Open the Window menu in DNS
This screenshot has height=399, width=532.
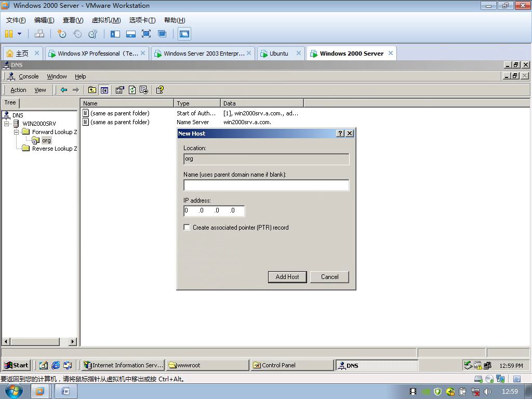click(57, 76)
